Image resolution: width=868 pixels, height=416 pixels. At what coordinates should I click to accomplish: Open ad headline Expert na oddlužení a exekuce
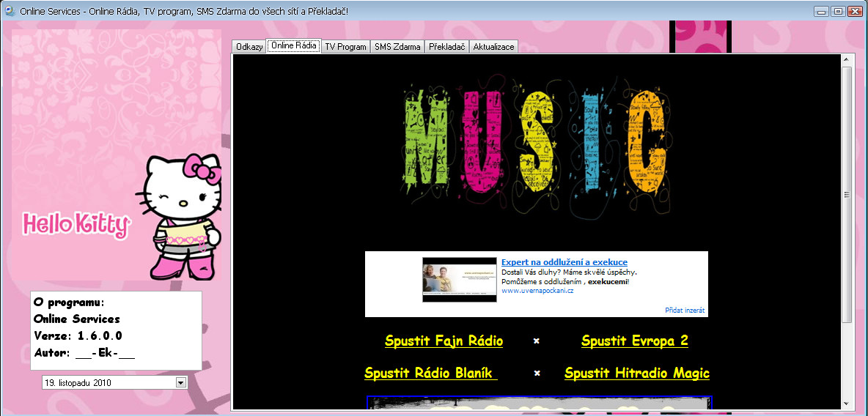click(x=564, y=262)
